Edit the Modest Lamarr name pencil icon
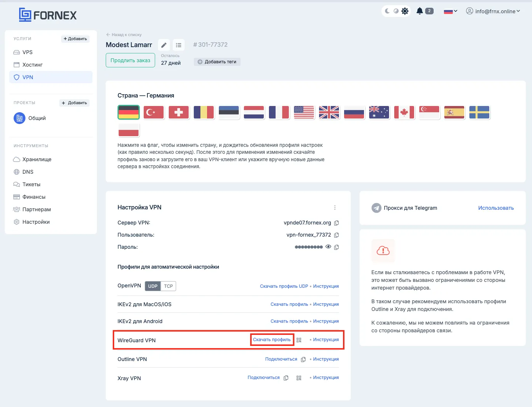 click(x=164, y=45)
